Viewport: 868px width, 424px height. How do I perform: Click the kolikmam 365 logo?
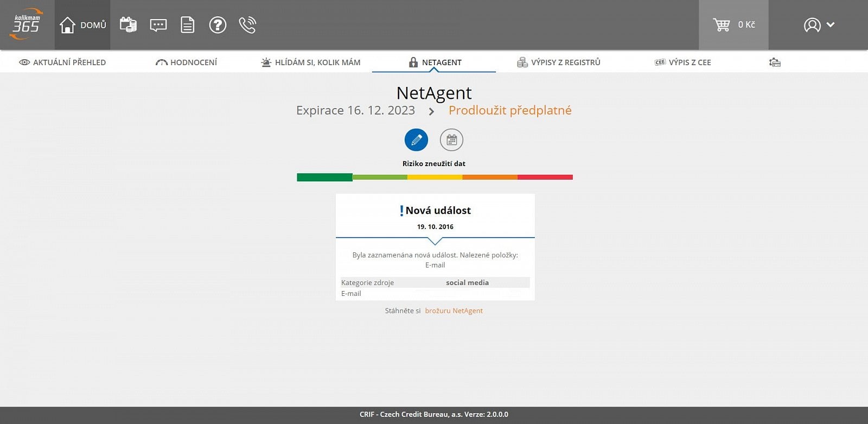26,24
